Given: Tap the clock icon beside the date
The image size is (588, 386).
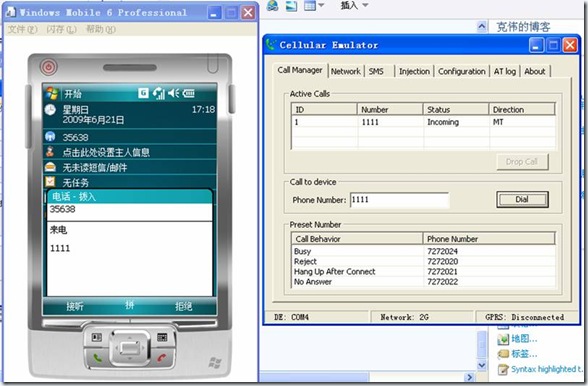Looking at the screenshot, I should point(50,110).
